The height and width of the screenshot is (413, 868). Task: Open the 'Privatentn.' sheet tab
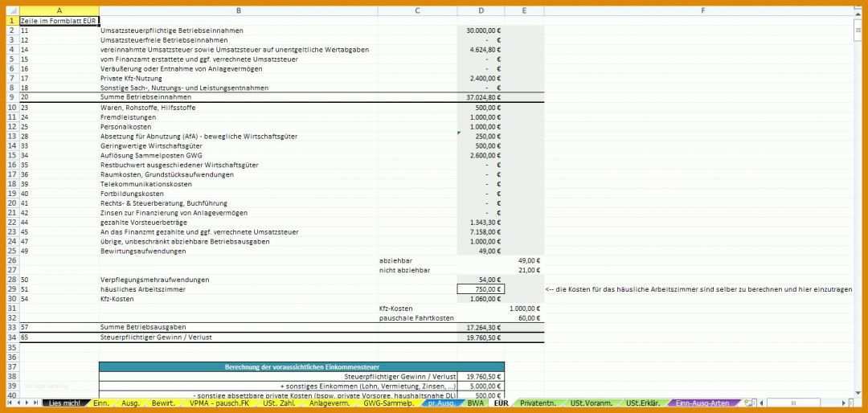tap(538, 403)
